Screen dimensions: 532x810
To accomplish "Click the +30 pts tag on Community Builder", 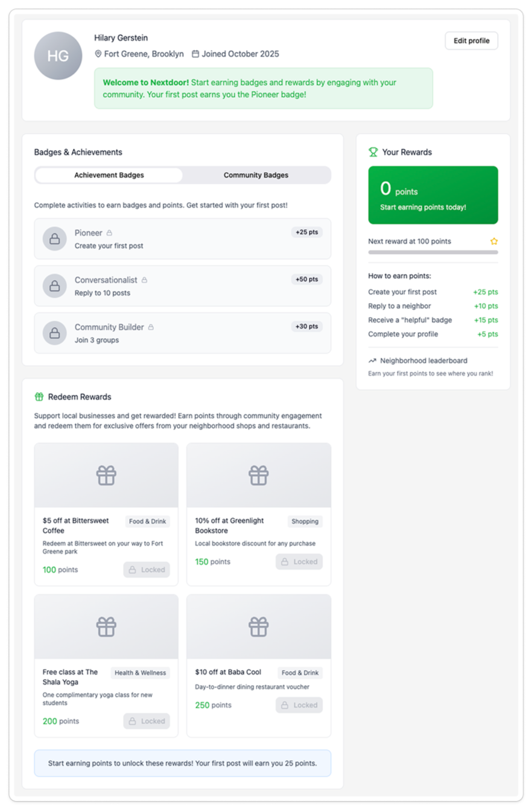I will tap(306, 327).
